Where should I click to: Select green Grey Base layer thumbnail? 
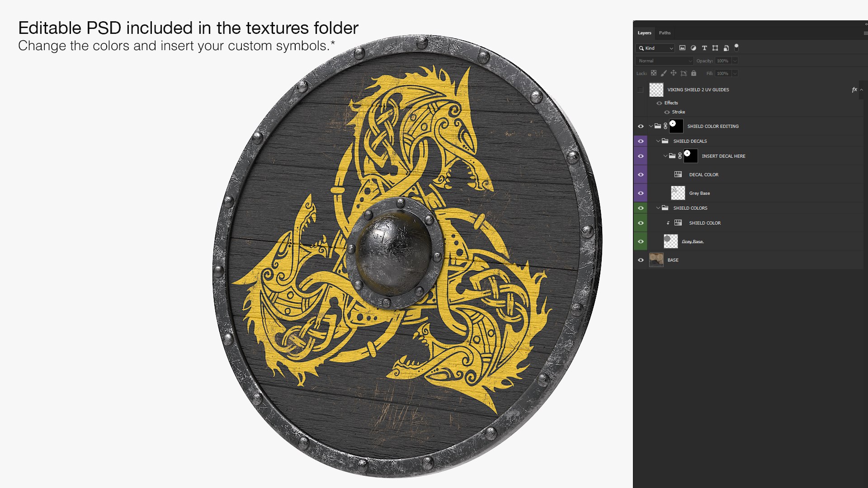click(671, 241)
